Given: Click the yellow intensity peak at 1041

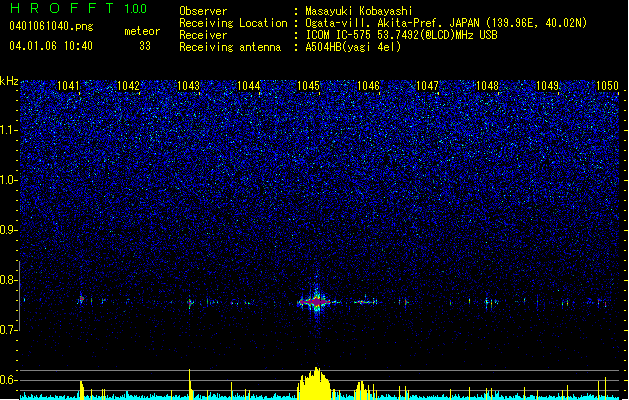Looking at the screenshot, I should pos(82,390).
